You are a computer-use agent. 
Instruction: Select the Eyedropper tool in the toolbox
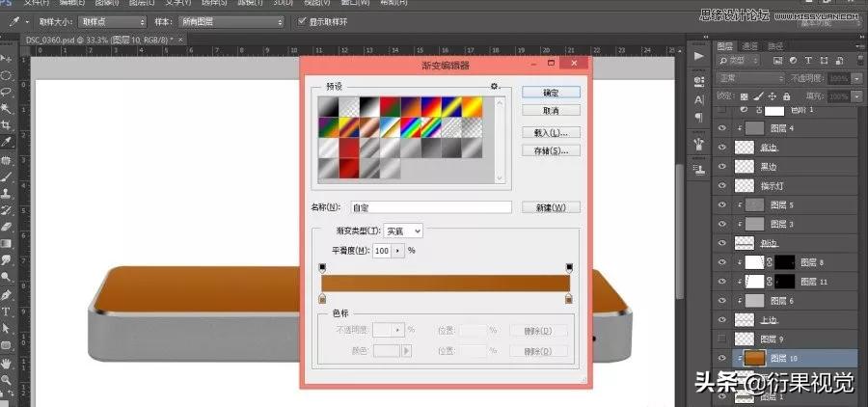pos(7,143)
